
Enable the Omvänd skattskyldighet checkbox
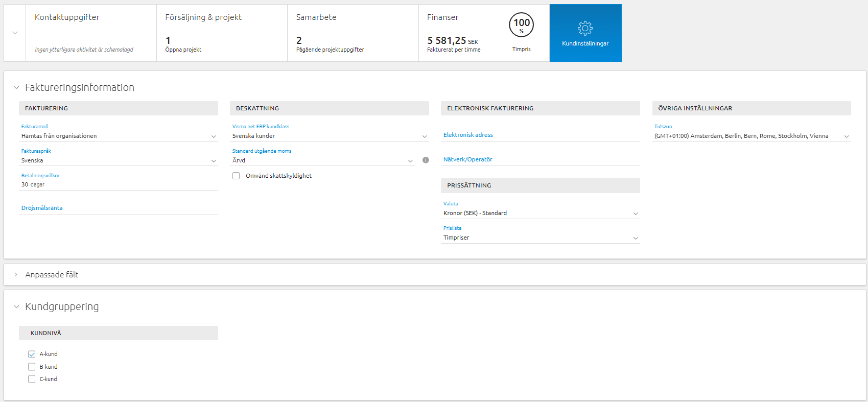(x=236, y=176)
